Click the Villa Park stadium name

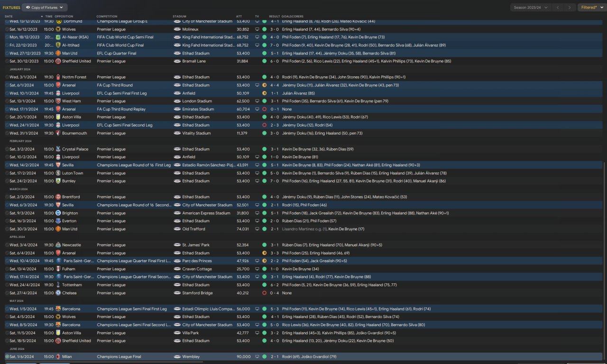click(191, 333)
